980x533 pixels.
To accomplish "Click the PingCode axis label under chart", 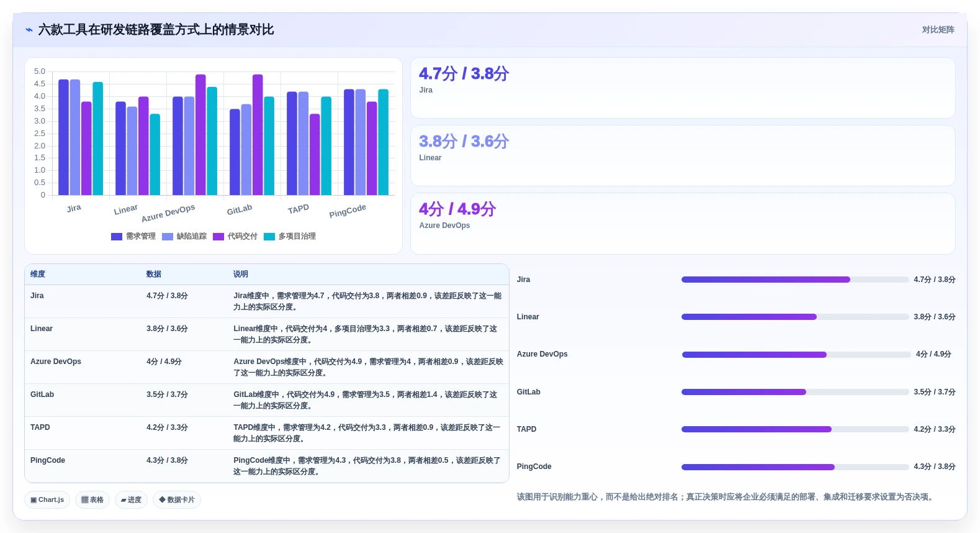I will tap(348, 211).
